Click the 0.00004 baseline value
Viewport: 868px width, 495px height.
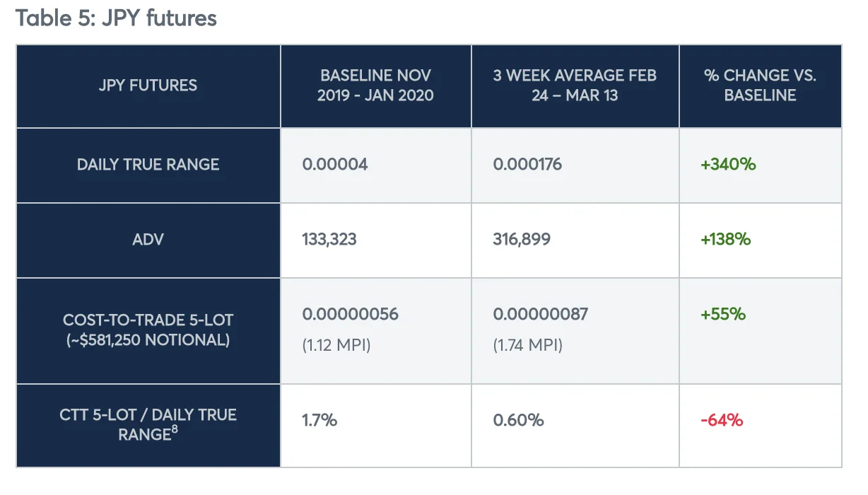point(335,165)
